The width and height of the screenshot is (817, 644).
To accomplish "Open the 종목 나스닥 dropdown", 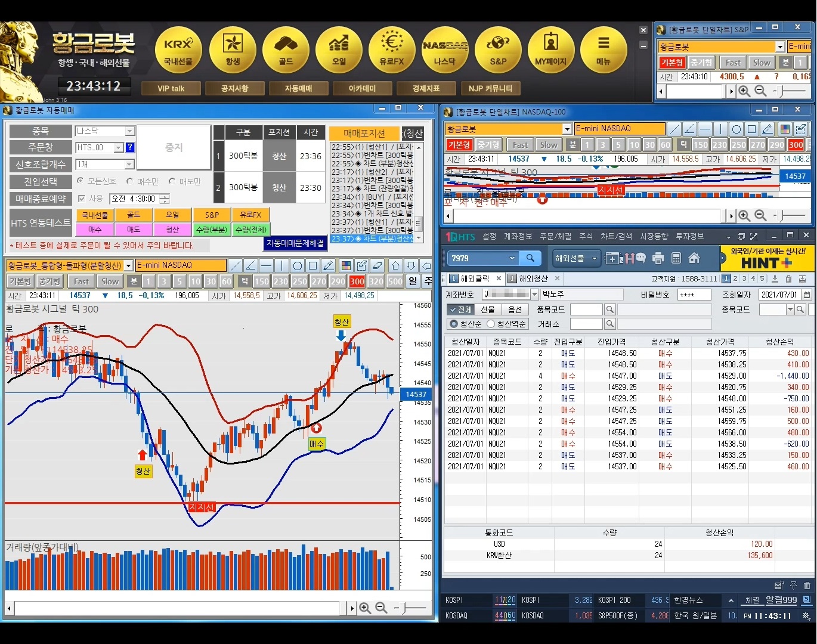I will click(x=129, y=131).
